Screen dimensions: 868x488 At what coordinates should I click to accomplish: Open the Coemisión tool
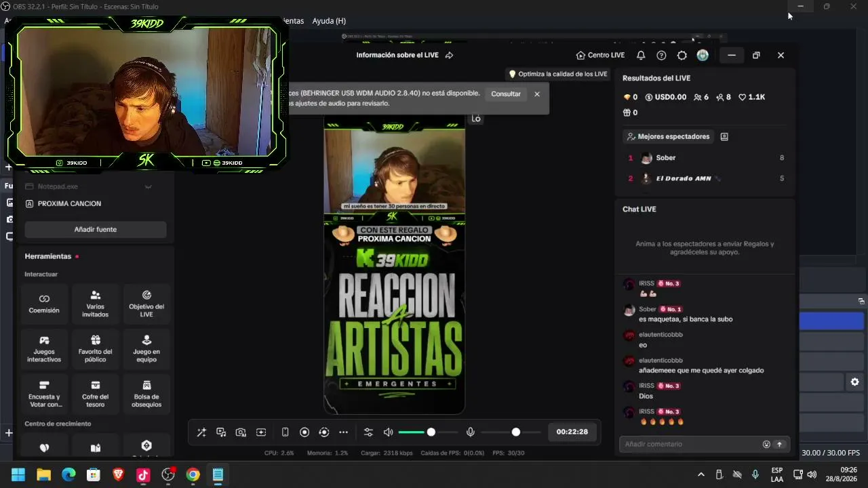click(44, 304)
